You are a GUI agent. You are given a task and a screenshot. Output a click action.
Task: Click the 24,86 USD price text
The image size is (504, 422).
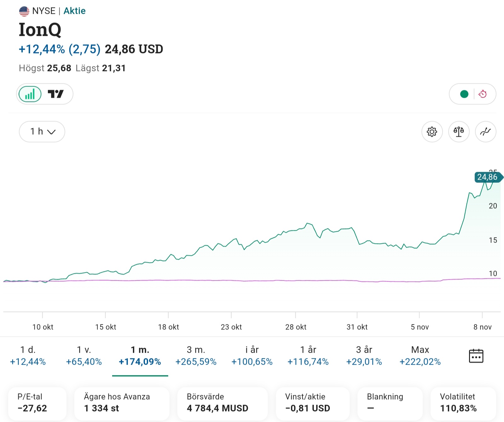[x=134, y=49]
